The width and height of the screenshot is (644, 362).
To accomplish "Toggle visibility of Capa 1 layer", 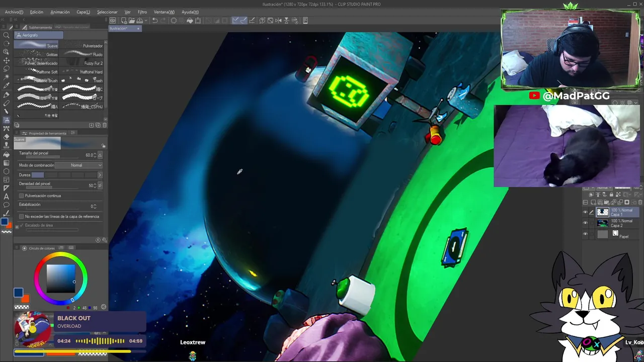I will coord(585,212).
